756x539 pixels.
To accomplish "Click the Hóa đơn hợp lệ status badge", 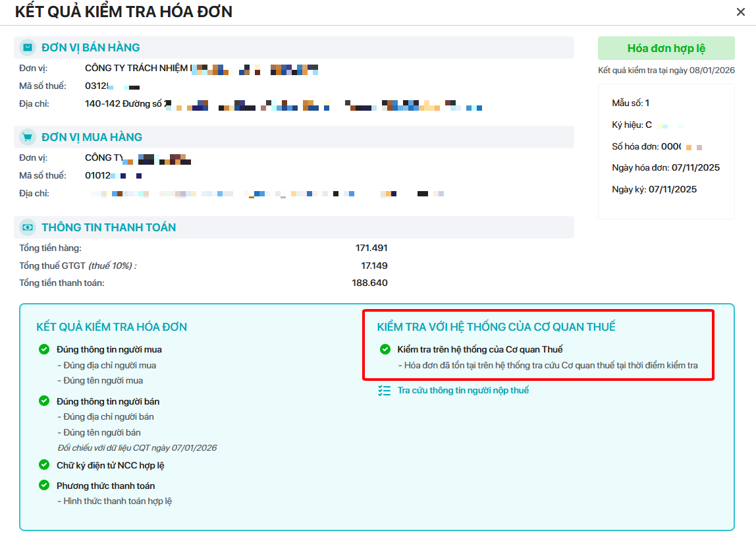I will point(666,48).
